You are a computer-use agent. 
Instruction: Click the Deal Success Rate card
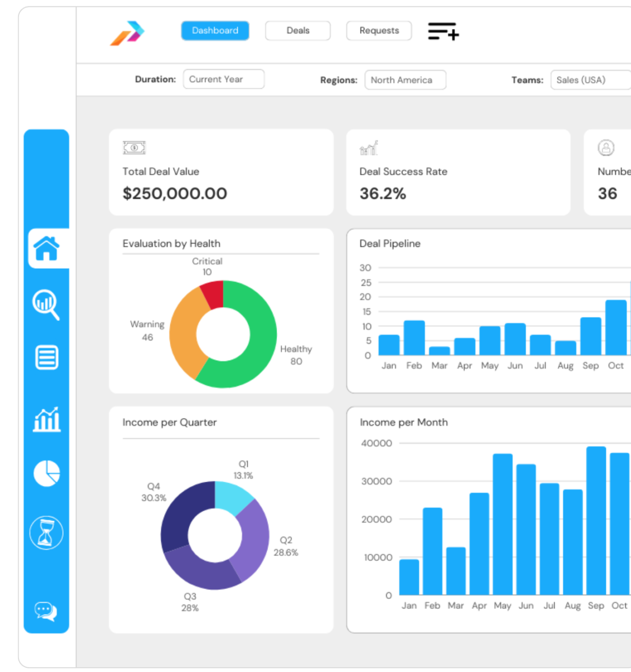coord(458,172)
